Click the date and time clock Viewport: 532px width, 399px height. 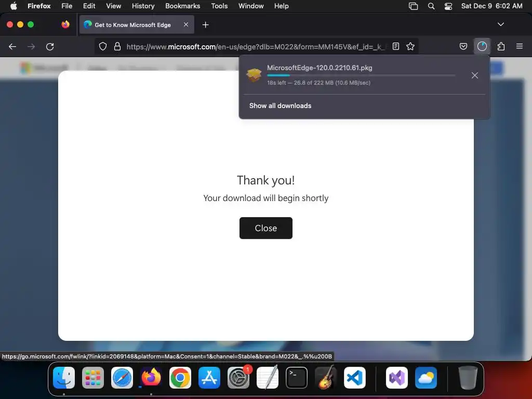pos(491,6)
